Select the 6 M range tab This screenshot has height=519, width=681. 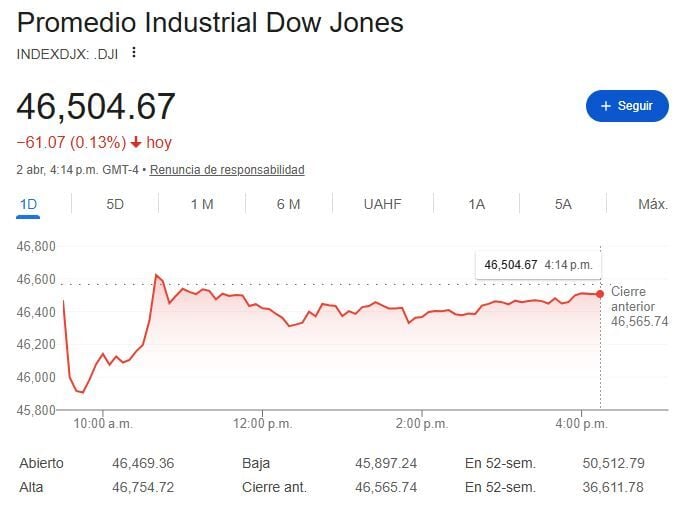(288, 204)
